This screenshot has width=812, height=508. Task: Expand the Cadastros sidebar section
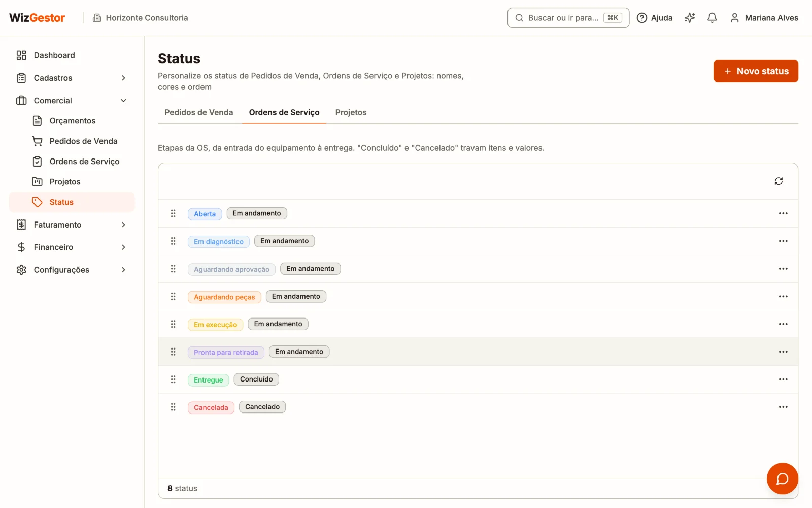tap(72, 78)
